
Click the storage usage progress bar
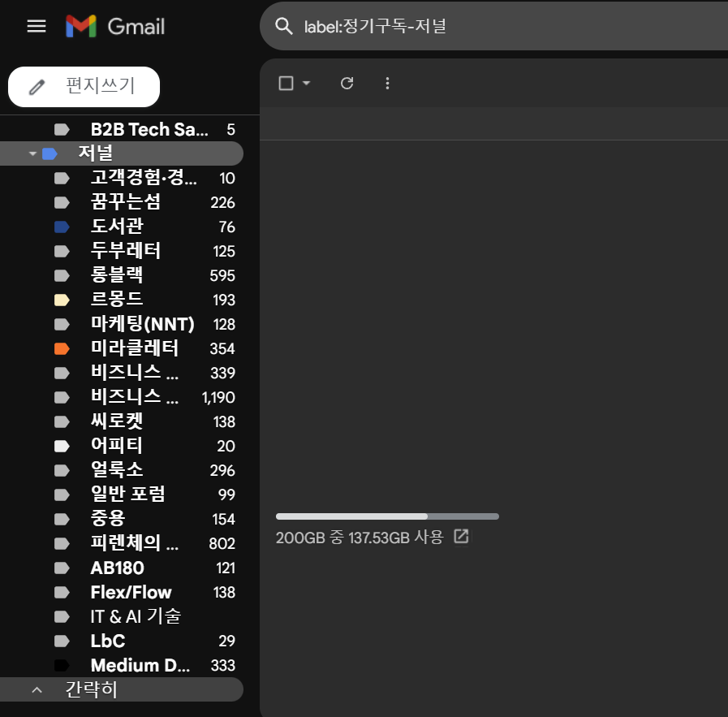point(387,516)
